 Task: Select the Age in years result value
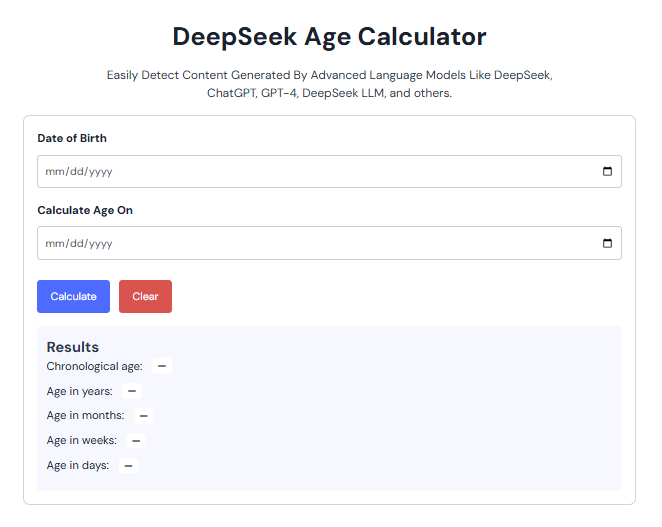[132, 391]
